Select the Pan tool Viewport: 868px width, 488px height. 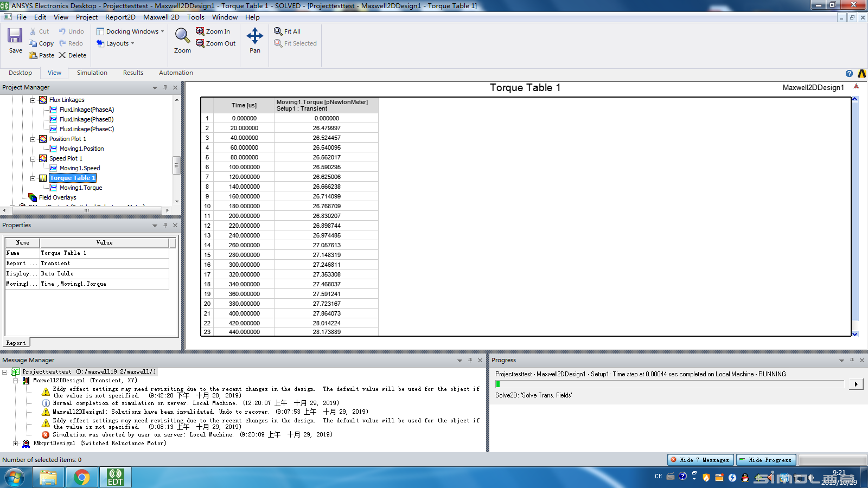pos(255,41)
